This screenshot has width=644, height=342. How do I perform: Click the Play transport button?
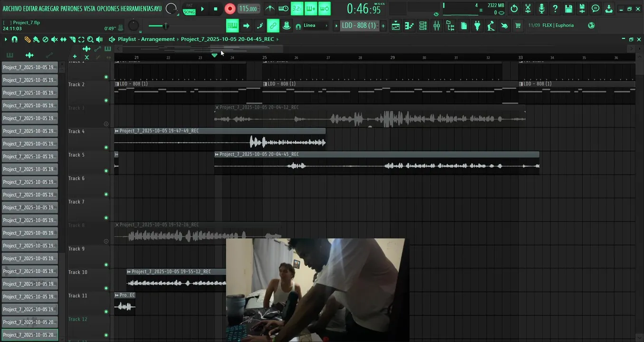(x=202, y=9)
